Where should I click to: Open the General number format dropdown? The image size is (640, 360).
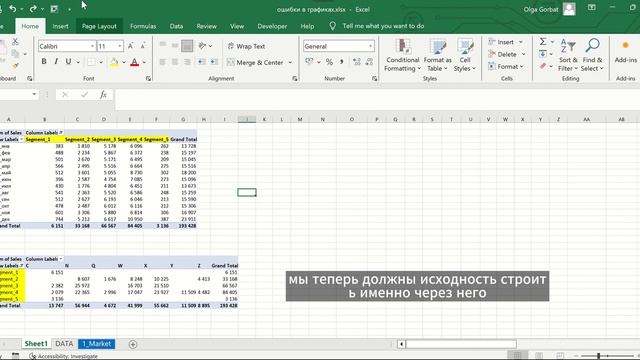tap(370, 46)
